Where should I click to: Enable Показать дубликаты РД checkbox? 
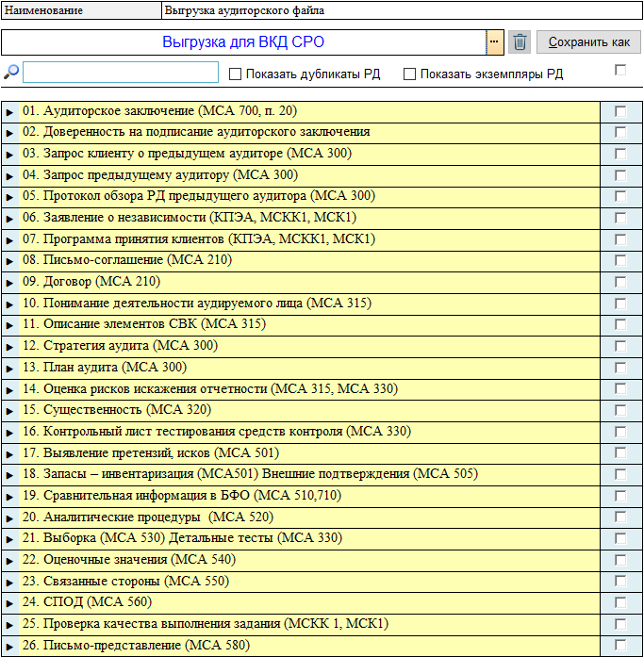pos(236,74)
